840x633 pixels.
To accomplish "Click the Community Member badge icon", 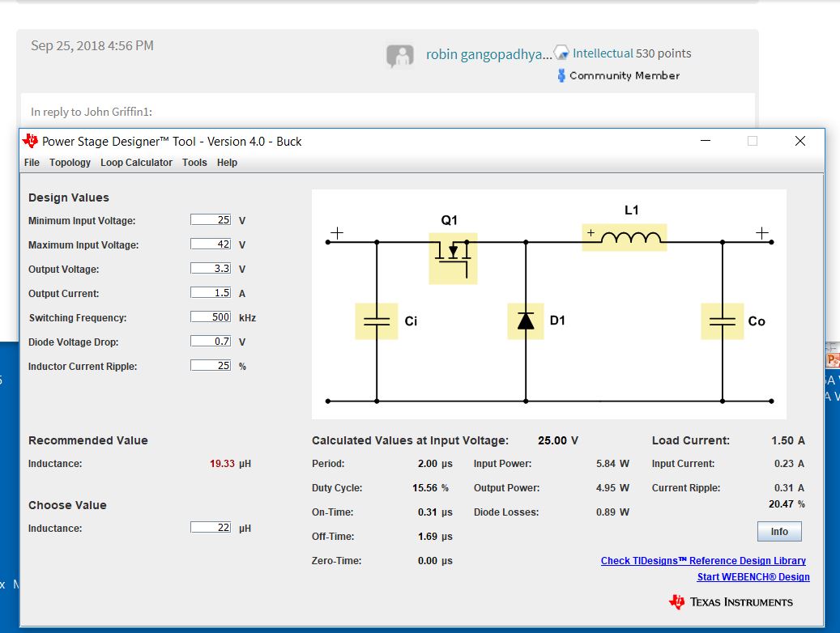I will coord(561,75).
